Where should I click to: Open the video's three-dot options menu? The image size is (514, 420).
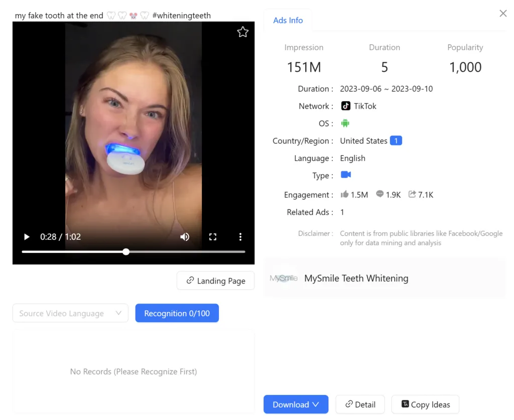coord(240,237)
